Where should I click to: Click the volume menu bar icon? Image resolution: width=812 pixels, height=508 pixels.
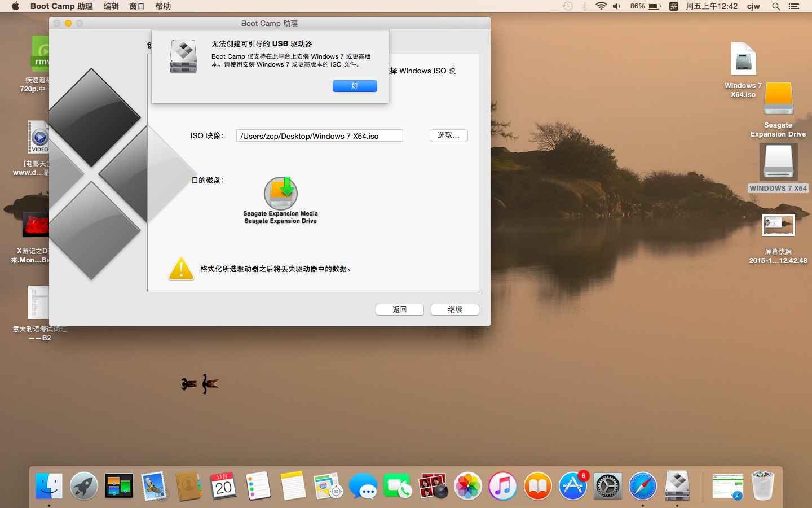(x=617, y=6)
